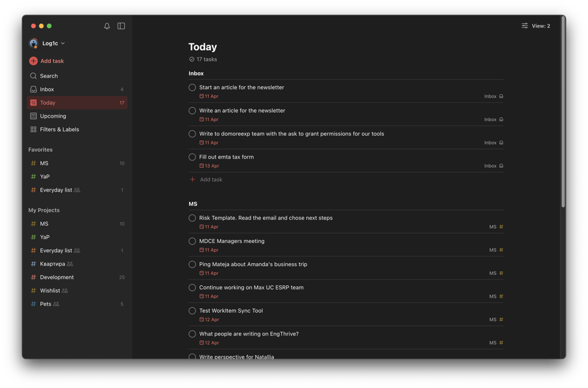Click 'Add task' below Inbox section
The width and height of the screenshot is (588, 388).
[211, 180]
